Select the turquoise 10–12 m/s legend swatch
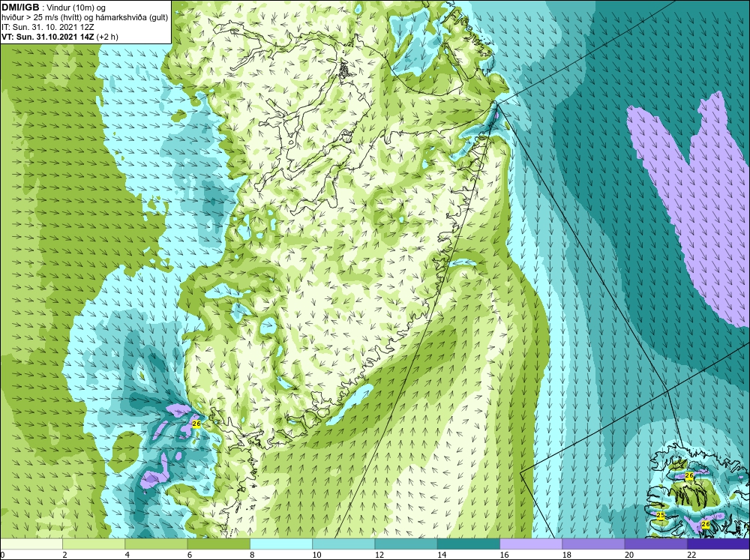This screenshot has width=750, height=560. (x=343, y=544)
